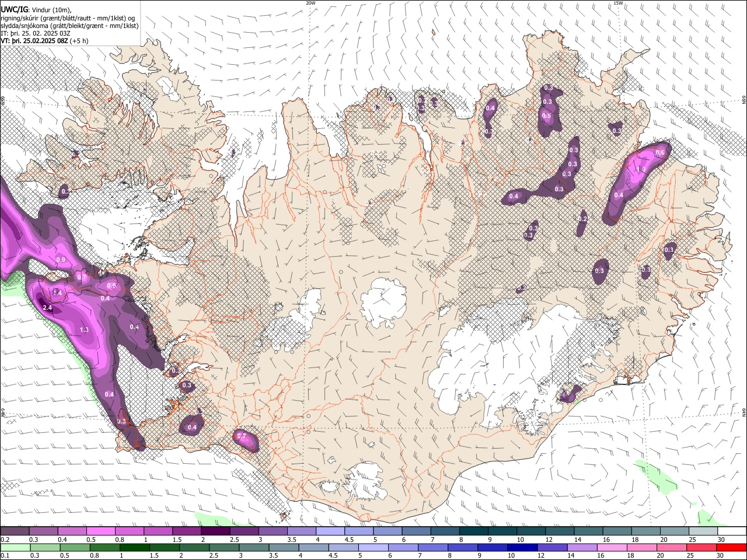Pick the darkest purple 2 swatch, upper legend
Image resolution: width=747 pixels, height=560 pixels.
click(x=215, y=531)
